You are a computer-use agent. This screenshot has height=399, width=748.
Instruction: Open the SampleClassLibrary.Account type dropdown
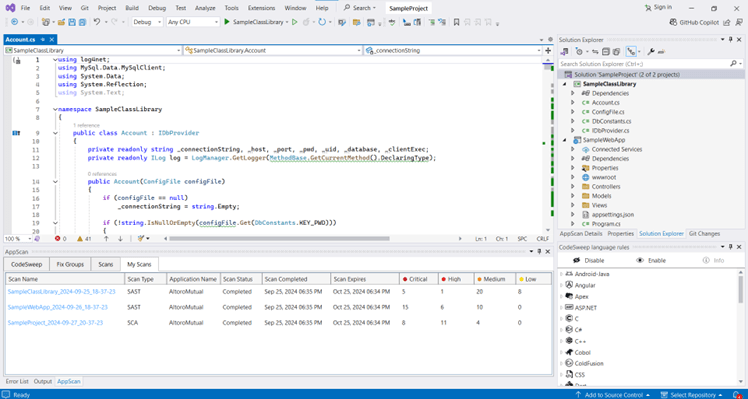pyautogui.click(x=273, y=50)
